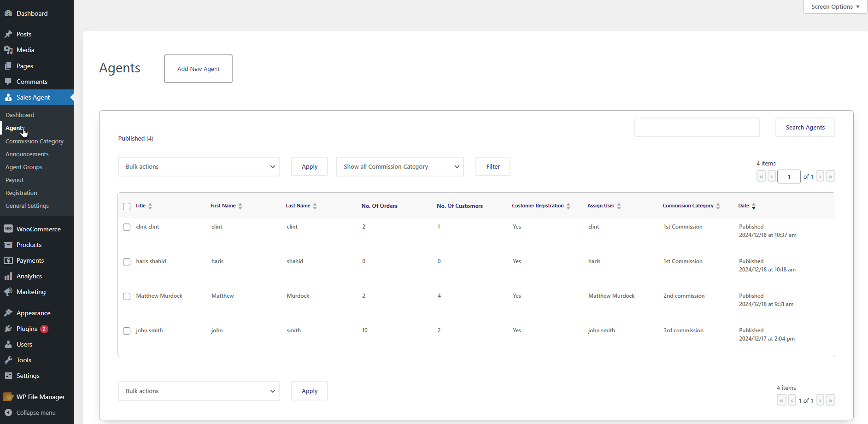Click the Pages icon in sidebar
Screen dimensions: 868x424
click(8, 66)
